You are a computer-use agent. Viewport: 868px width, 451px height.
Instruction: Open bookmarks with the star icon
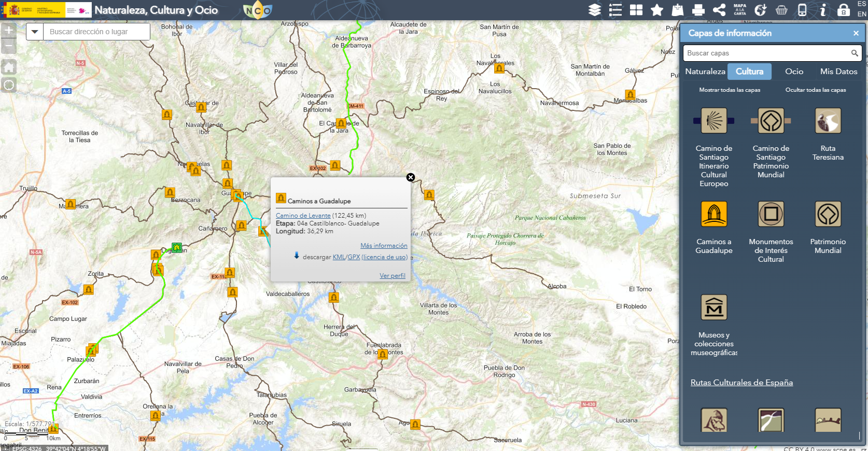click(x=657, y=10)
